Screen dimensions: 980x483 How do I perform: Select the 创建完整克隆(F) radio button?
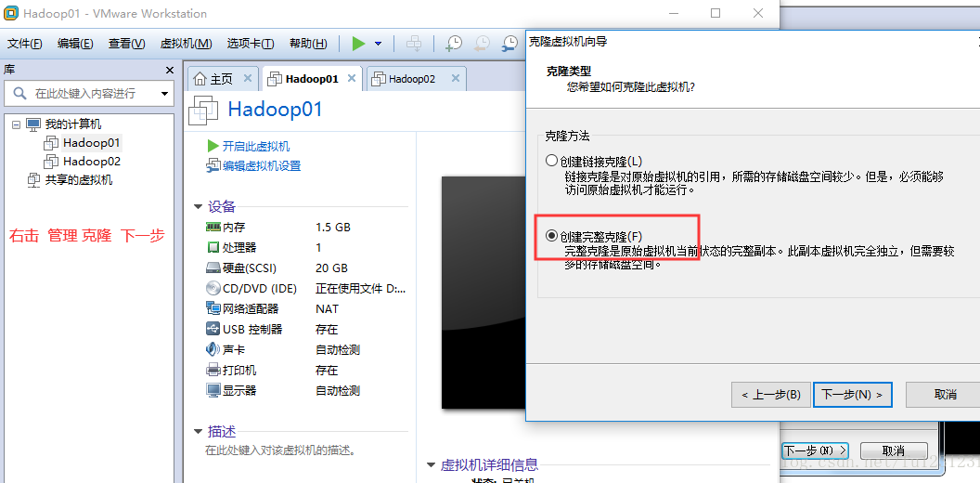pos(551,236)
